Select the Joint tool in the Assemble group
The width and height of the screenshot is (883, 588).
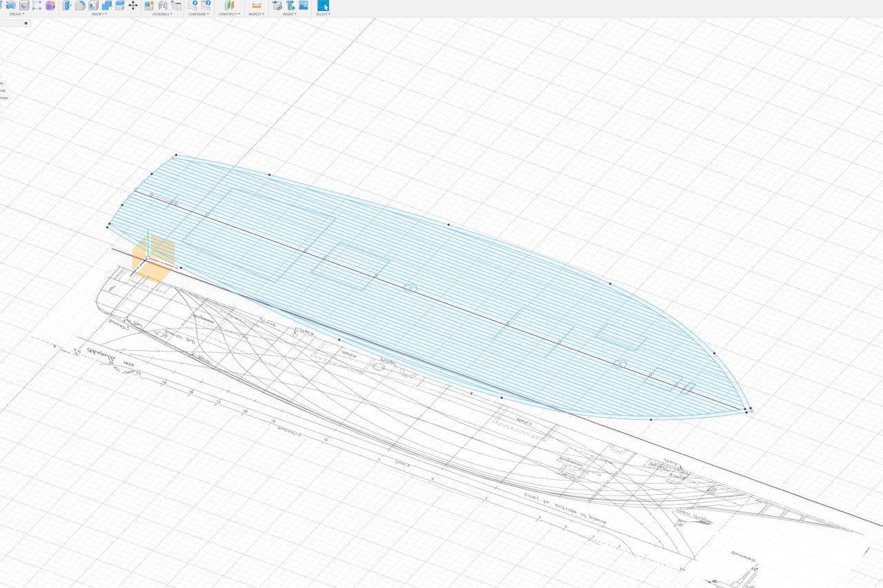tap(163, 6)
